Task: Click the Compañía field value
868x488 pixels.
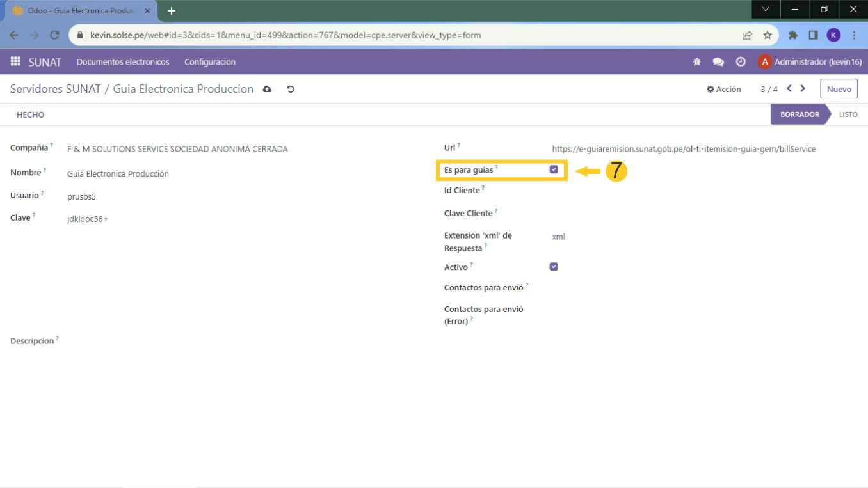Action: point(177,149)
